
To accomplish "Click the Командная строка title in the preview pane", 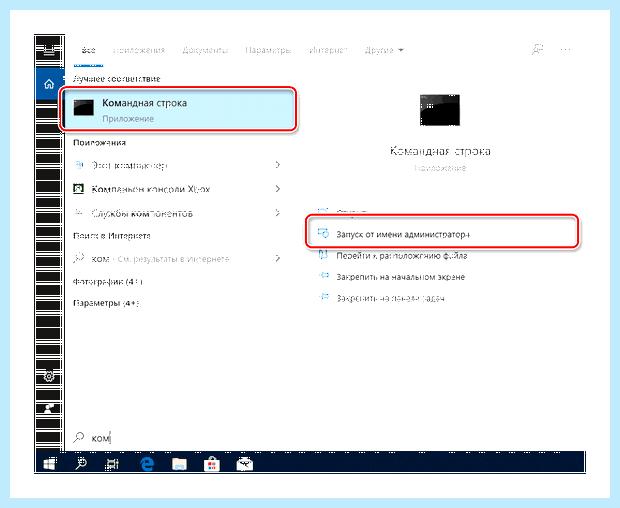I will 440,151.
